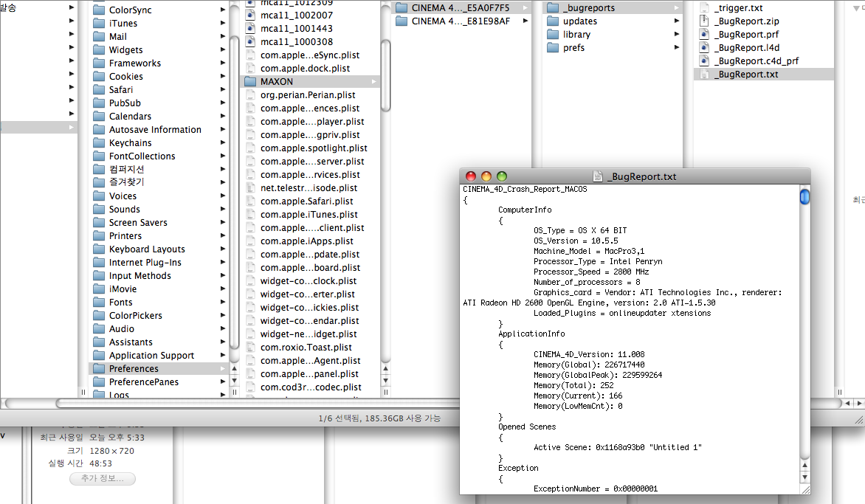Select the Assistants folder
Image resolution: width=865 pixels, height=504 pixels.
pos(131,342)
